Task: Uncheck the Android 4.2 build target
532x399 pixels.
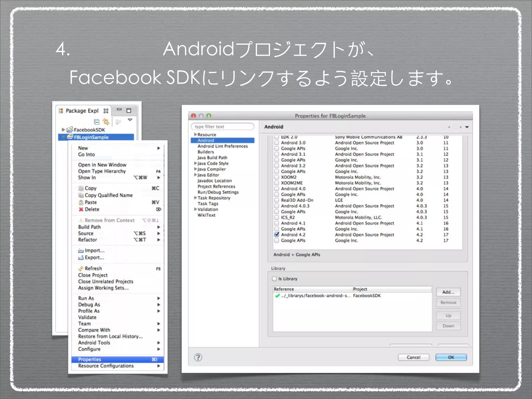Action: [x=277, y=234]
